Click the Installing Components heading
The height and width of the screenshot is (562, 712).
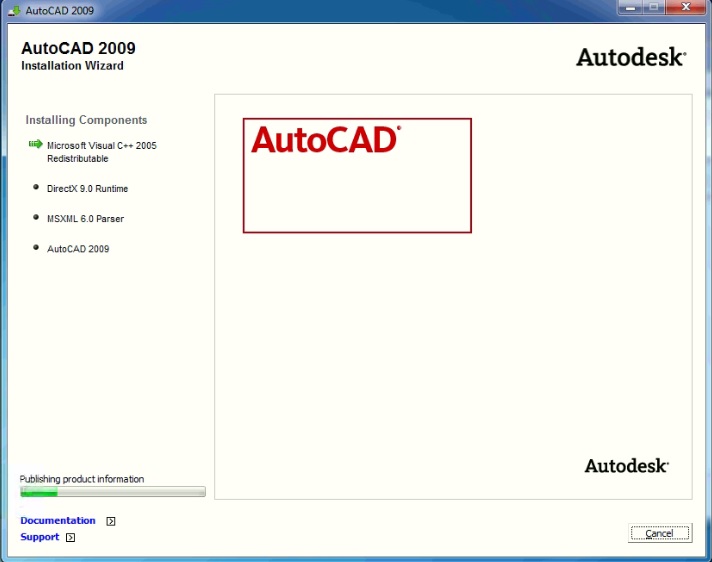pos(86,120)
